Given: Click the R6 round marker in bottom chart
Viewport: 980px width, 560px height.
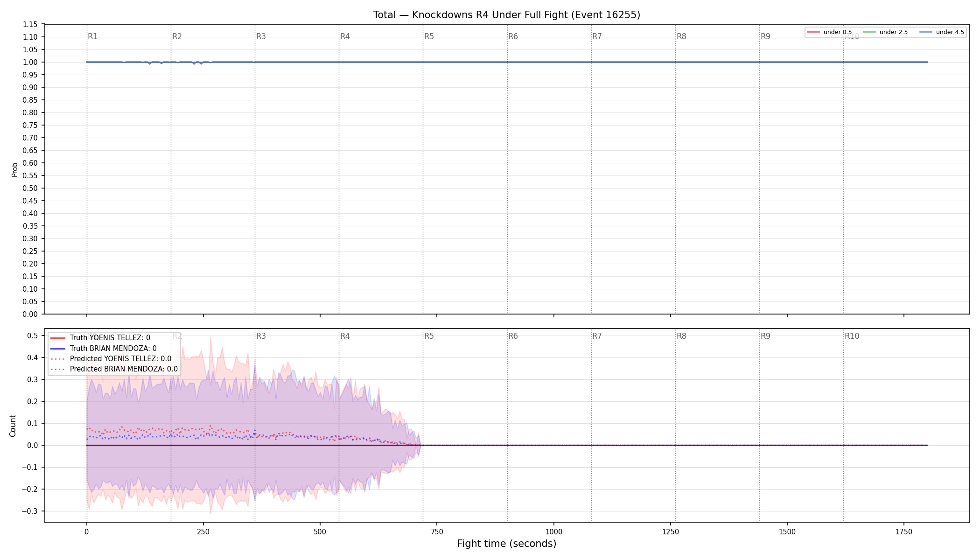Looking at the screenshot, I should coord(513,336).
